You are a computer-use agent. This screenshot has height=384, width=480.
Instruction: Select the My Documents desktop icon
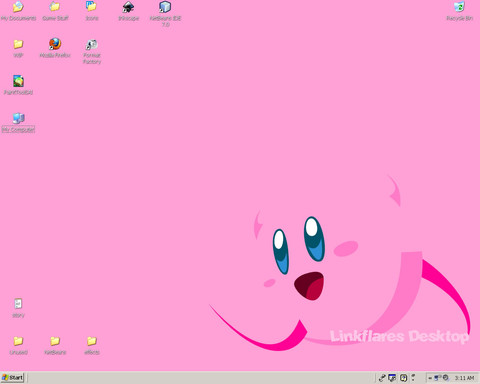[18, 11]
